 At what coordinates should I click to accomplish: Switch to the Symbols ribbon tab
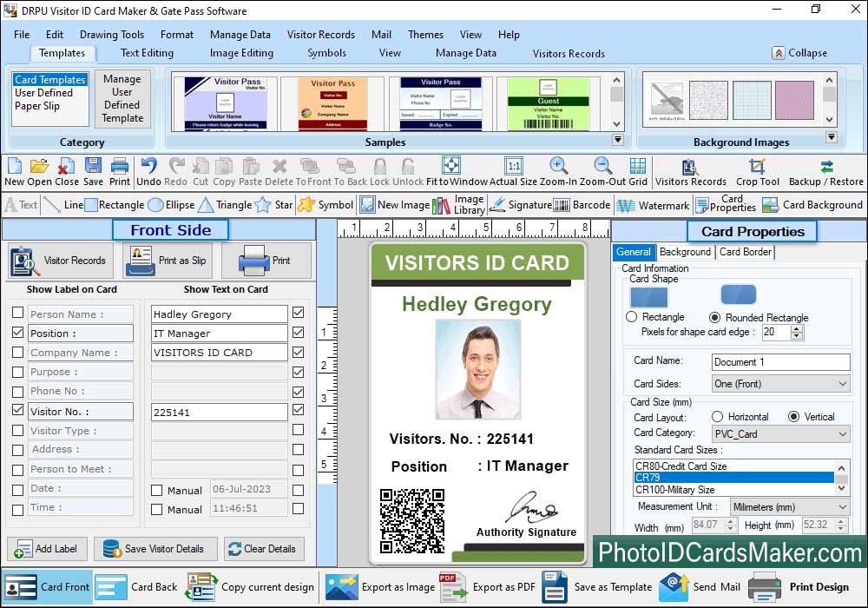tap(326, 53)
